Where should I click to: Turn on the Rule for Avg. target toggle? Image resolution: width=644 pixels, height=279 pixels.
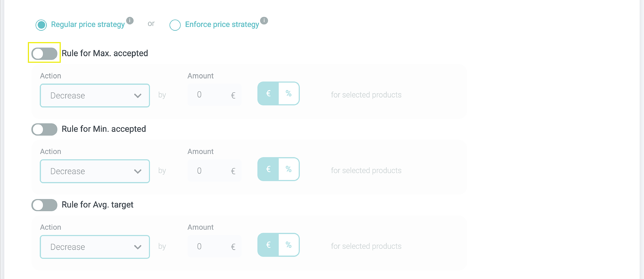[x=44, y=205]
